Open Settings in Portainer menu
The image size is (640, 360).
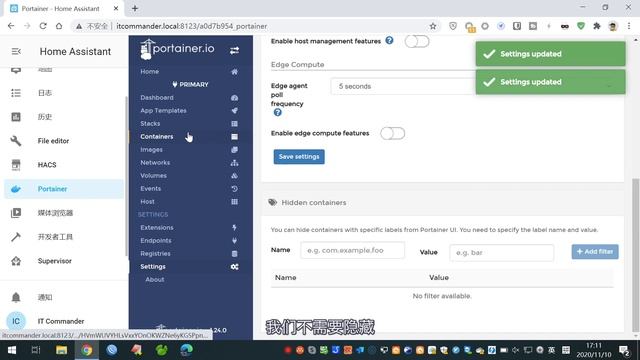tap(153, 267)
